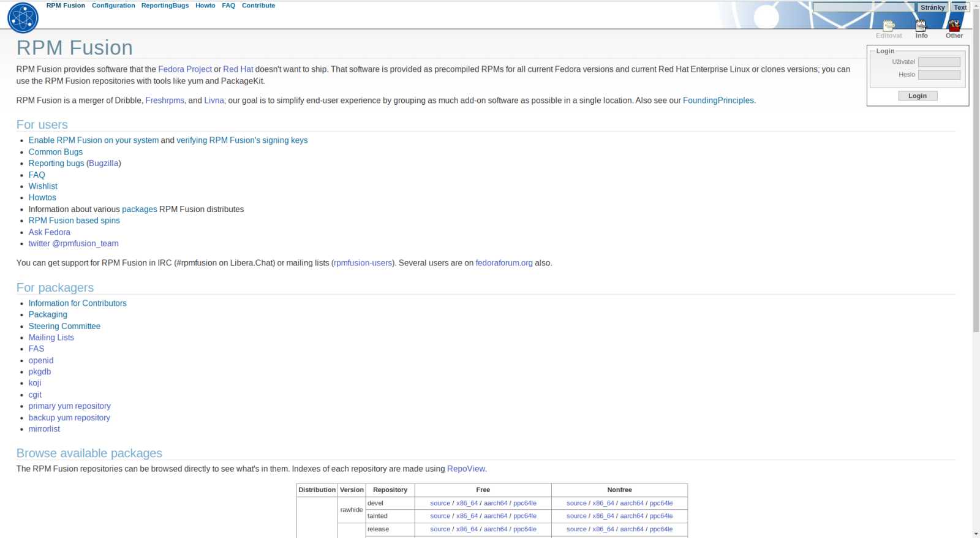Open the Configuration menu item
This screenshot has width=980, height=538.
[113, 6]
